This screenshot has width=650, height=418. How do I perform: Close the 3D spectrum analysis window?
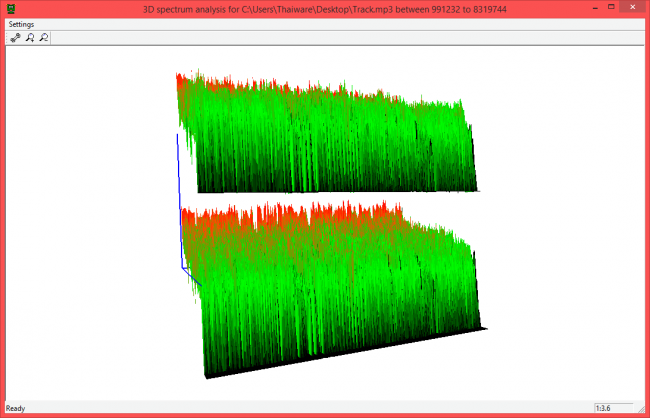click(632, 7)
